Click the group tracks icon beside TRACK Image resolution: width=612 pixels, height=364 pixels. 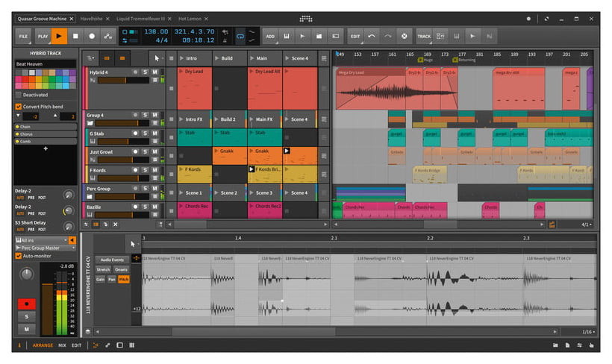pos(440,37)
